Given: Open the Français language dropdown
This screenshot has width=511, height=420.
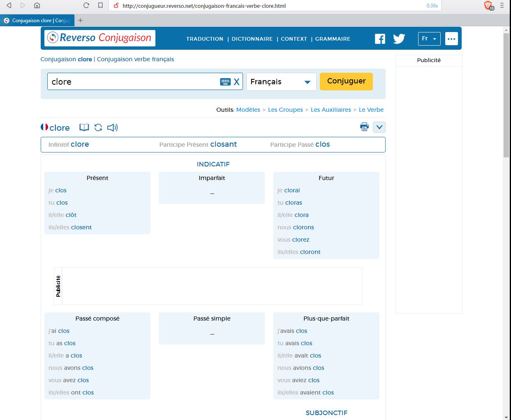Looking at the screenshot, I should tap(281, 82).
